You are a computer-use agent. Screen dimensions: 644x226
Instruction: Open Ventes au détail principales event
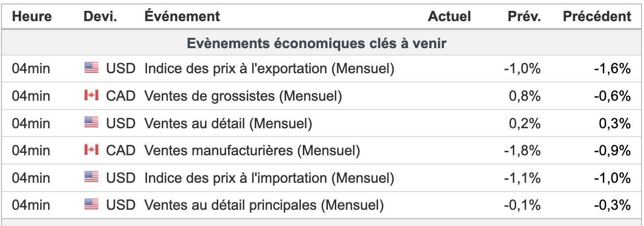point(263,204)
